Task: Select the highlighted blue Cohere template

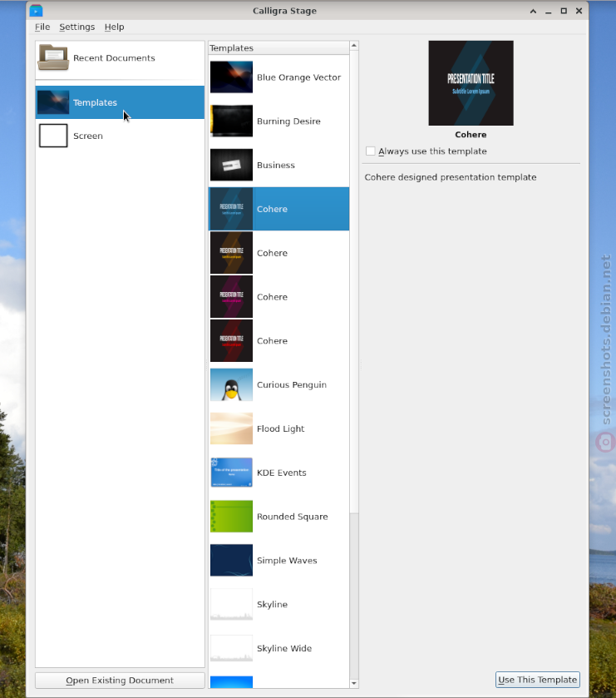Action: coord(278,209)
